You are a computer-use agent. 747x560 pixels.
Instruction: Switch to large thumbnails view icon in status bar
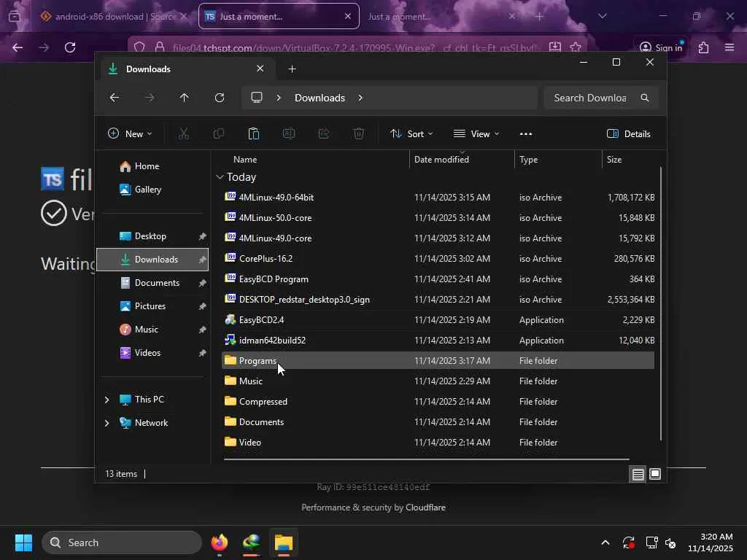pyautogui.click(x=655, y=474)
